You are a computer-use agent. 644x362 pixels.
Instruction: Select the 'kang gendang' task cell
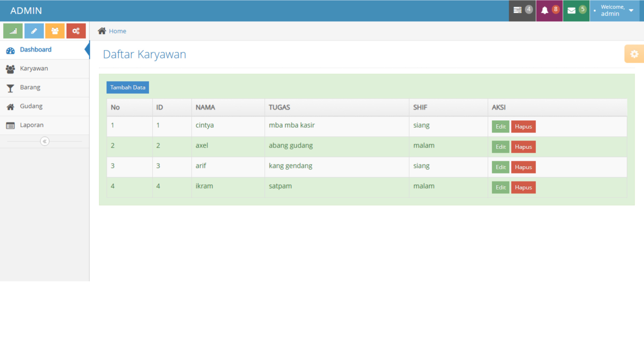[337, 167]
